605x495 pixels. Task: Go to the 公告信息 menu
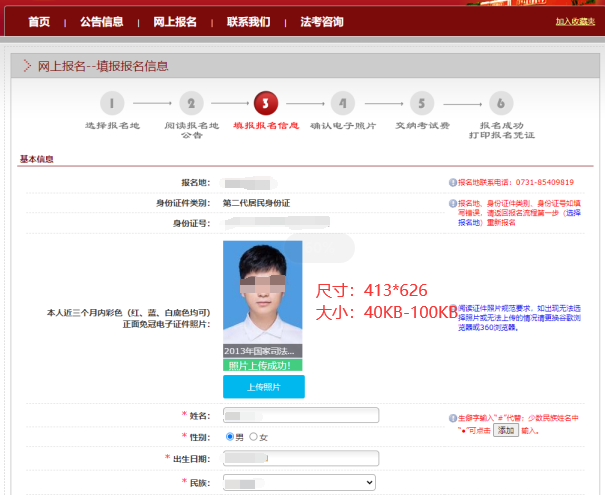click(101, 21)
